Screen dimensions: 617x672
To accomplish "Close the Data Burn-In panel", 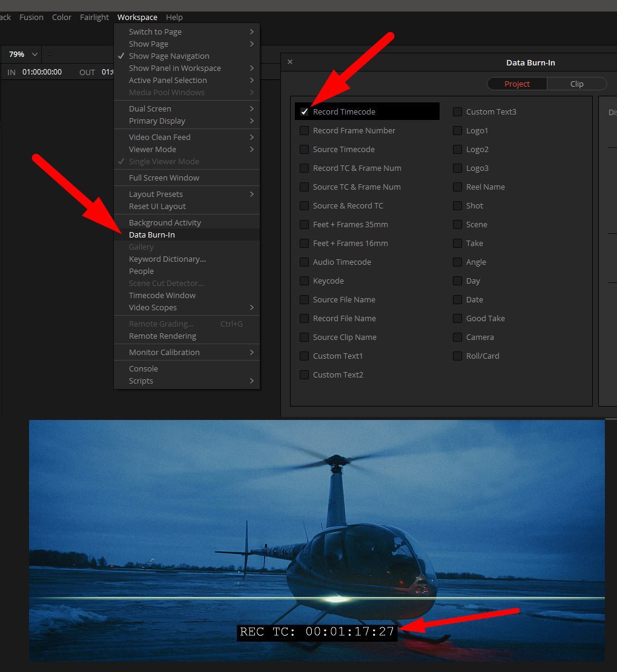I will [x=290, y=62].
